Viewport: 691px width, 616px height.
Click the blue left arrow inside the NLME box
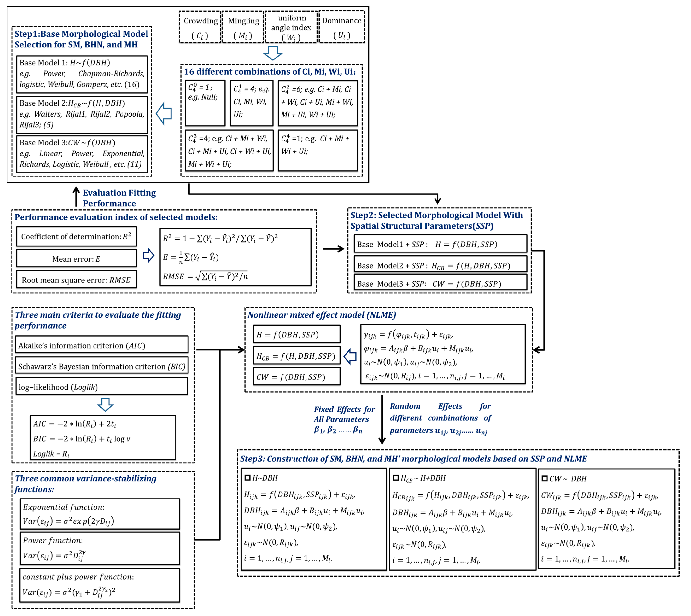click(x=350, y=356)
